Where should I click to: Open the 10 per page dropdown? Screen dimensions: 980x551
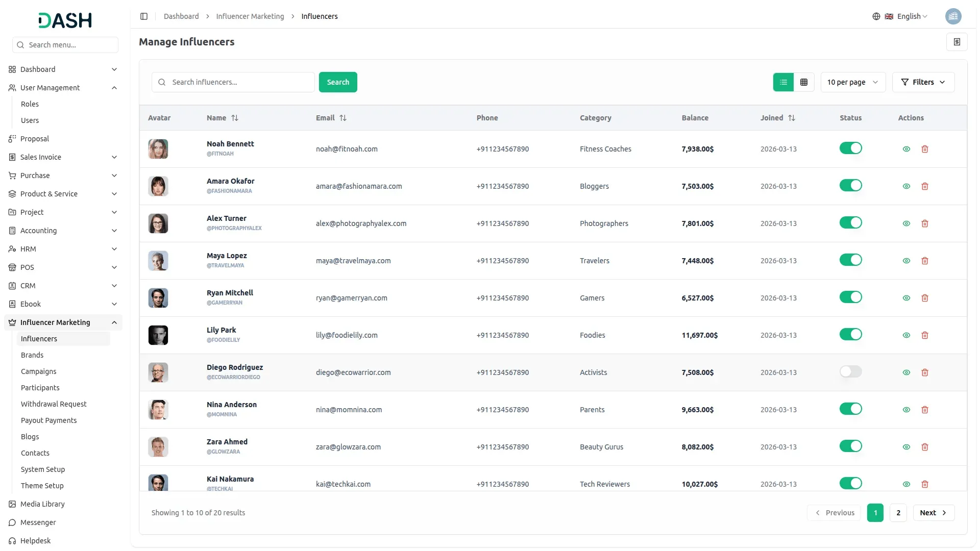coord(852,82)
